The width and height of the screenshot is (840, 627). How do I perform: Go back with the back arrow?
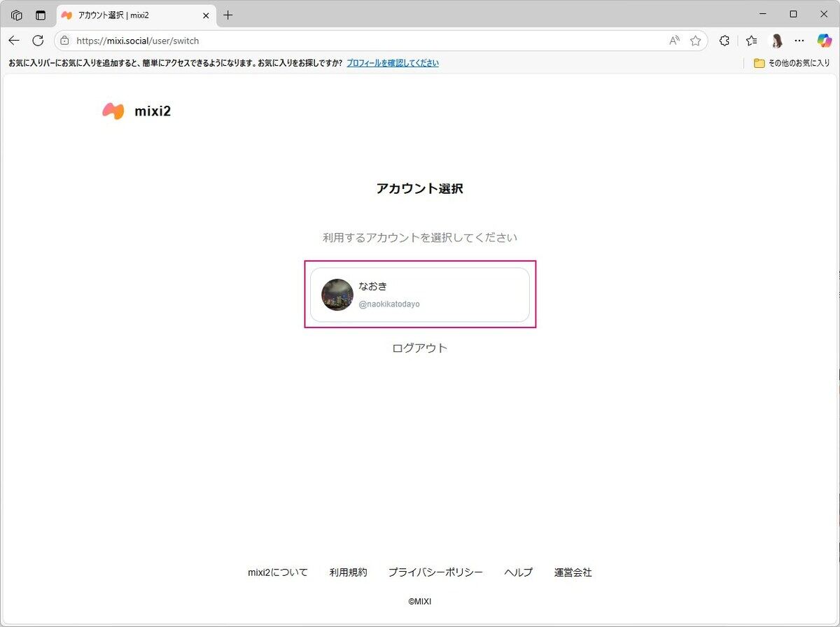click(14, 41)
